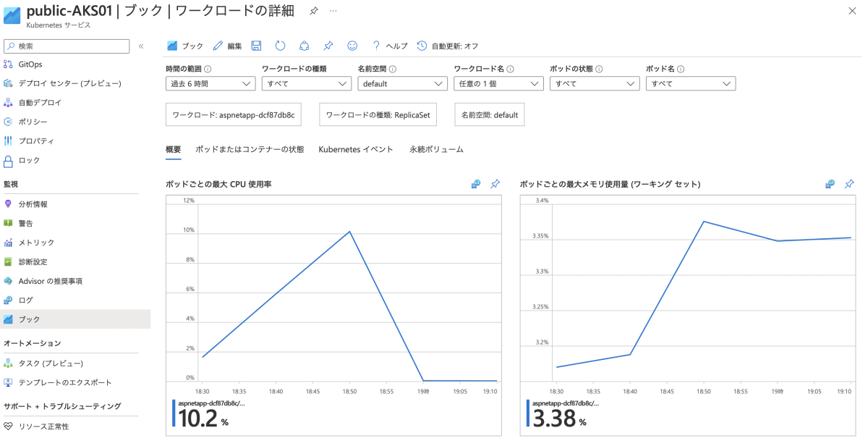Image resolution: width=868 pixels, height=441 pixels.
Task: Click the smiley feedback icon
Action: click(352, 46)
